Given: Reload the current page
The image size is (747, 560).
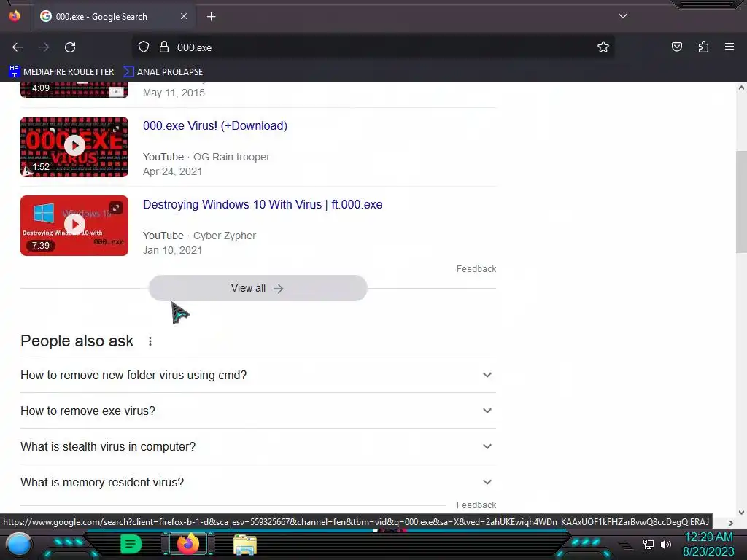Looking at the screenshot, I should point(70,47).
